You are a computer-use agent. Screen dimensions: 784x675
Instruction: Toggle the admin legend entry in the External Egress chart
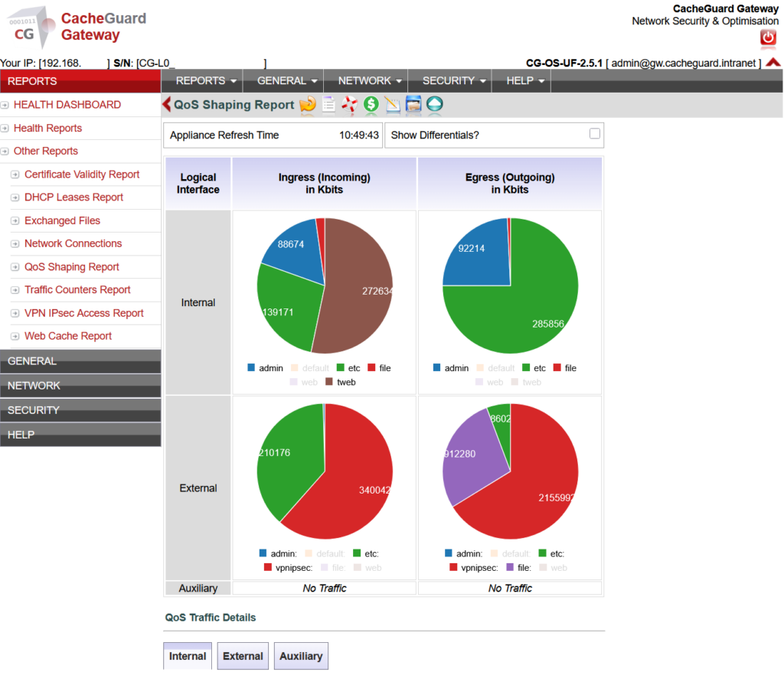(x=463, y=553)
